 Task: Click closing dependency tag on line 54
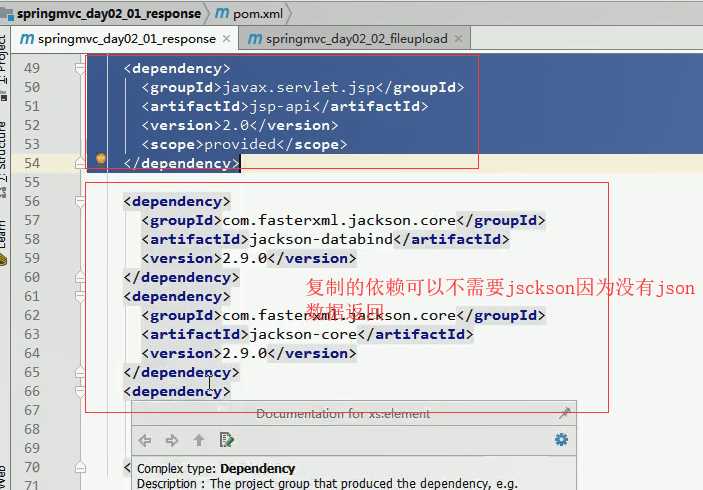[181, 164]
